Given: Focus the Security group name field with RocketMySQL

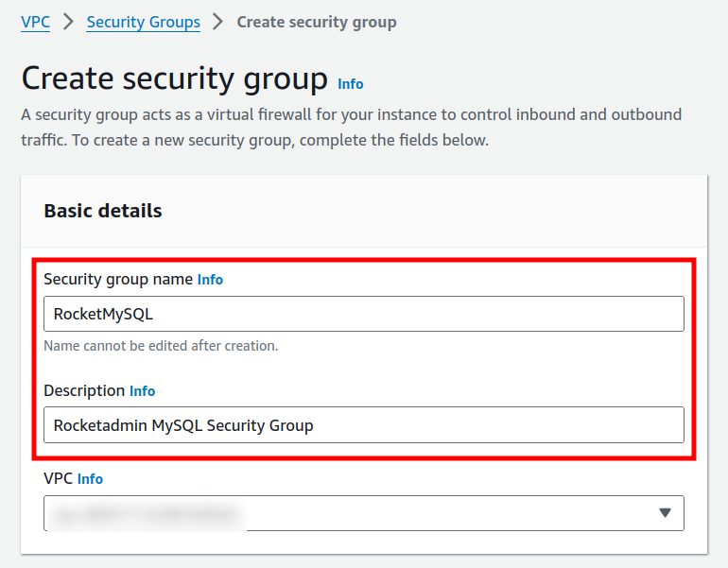Looking at the screenshot, I should (x=363, y=314).
